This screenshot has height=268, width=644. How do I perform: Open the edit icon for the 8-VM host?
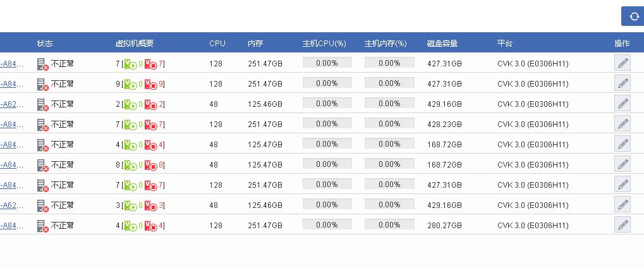(623, 164)
